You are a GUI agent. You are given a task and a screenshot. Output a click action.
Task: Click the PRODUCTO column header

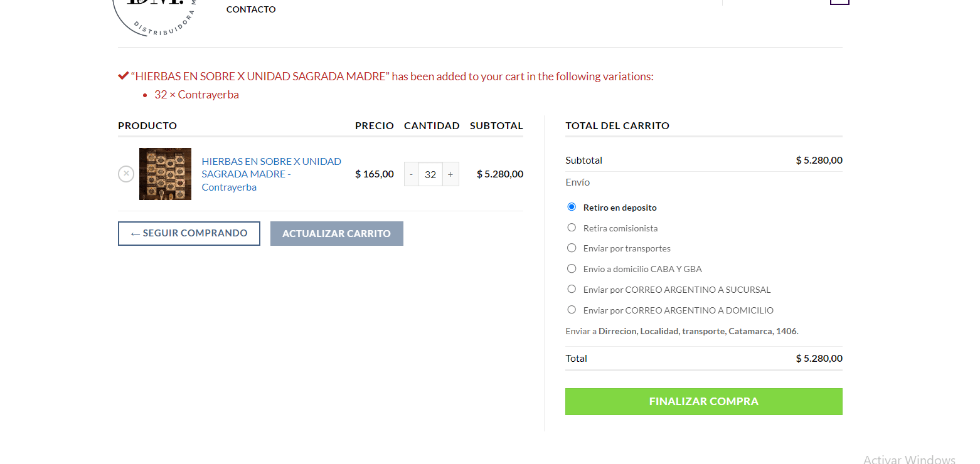point(147,125)
